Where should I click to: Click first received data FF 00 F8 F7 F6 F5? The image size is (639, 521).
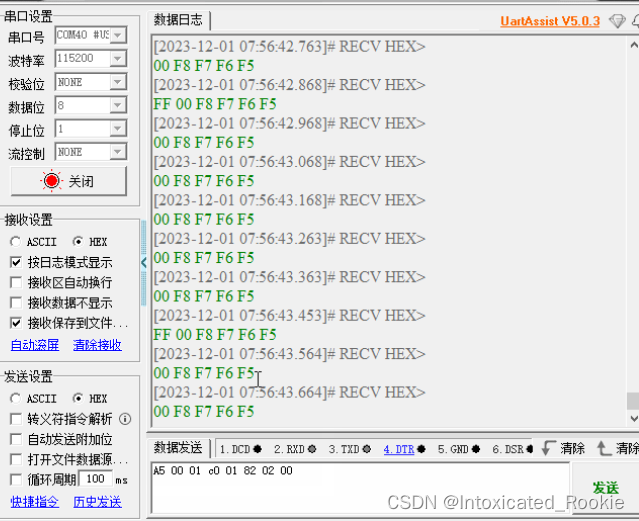point(215,104)
